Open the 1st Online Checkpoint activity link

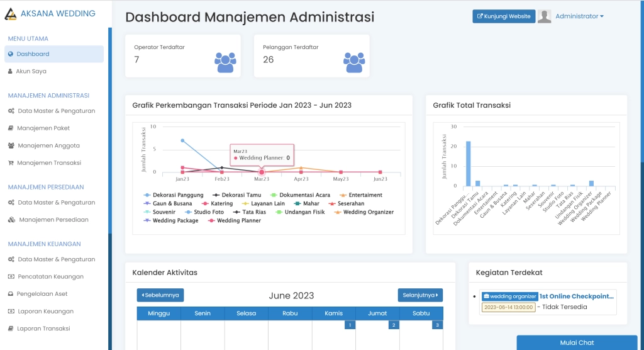tap(576, 296)
